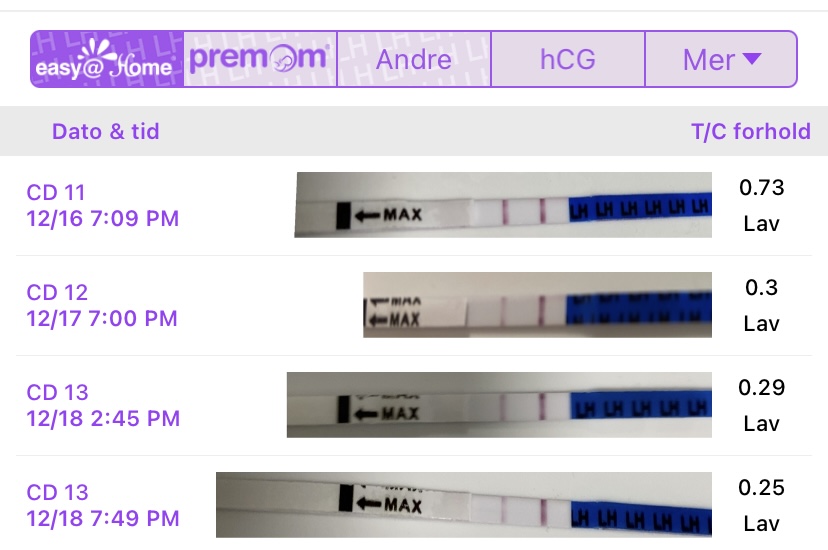View the 12/18 7:49 PM strip image
828x550 pixels.
[x=464, y=503]
